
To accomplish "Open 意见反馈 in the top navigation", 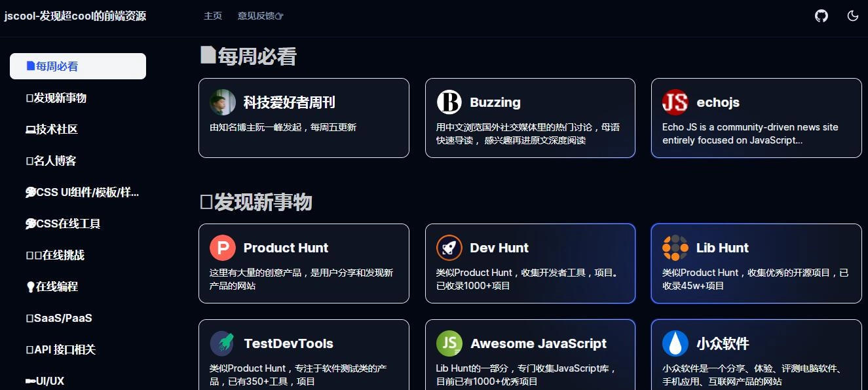I will pos(261,16).
